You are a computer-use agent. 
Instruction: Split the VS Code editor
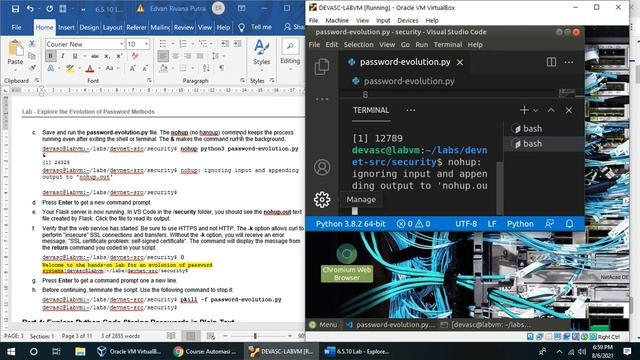(551, 62)
